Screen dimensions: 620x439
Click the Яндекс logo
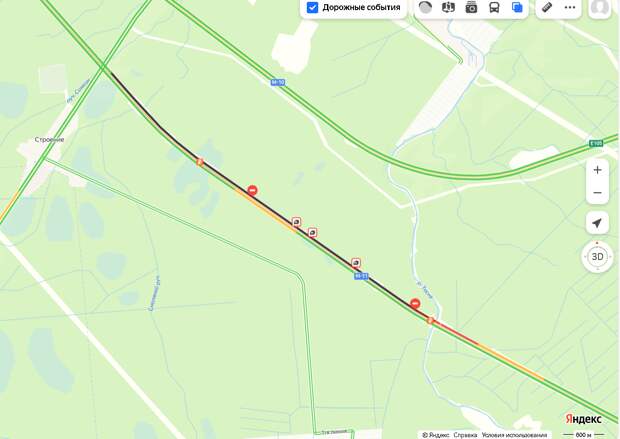pyautogui.click(x=583, y=419)
